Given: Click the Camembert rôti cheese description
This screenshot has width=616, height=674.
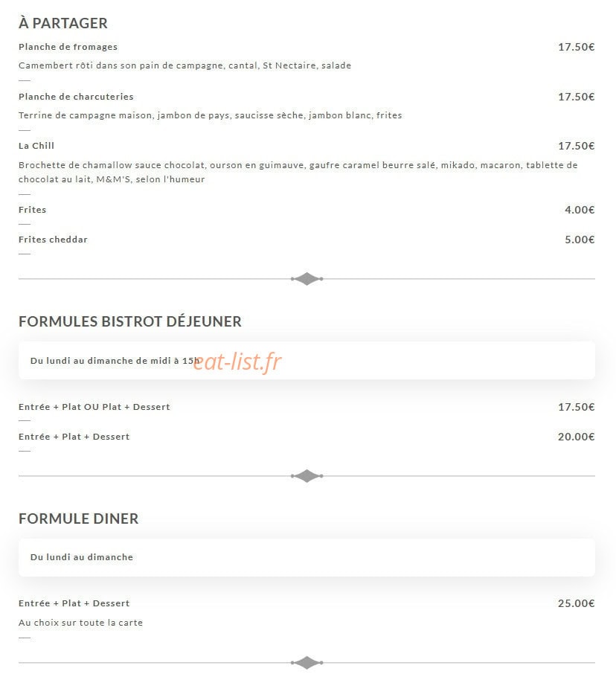Looking at the screenshot, I should click(185, 65).
